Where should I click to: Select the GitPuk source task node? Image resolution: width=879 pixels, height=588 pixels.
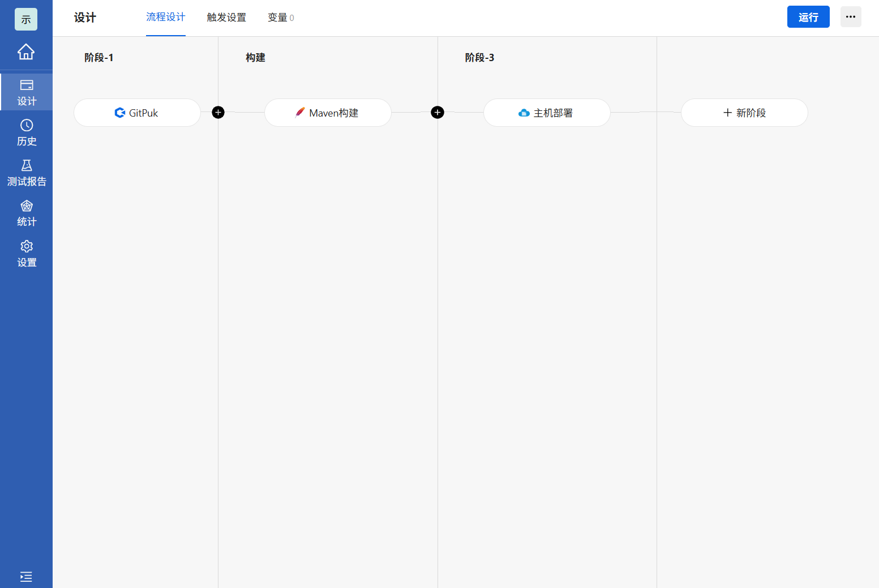(137, 113)
